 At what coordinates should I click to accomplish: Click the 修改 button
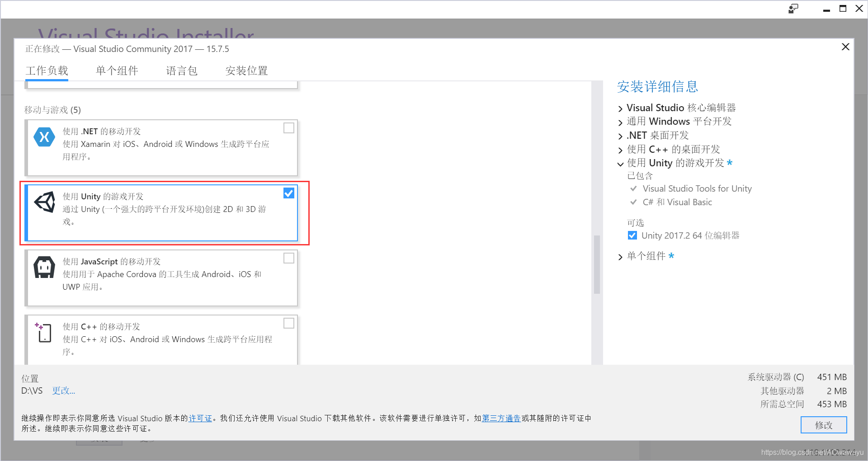[x=824, y=425]
